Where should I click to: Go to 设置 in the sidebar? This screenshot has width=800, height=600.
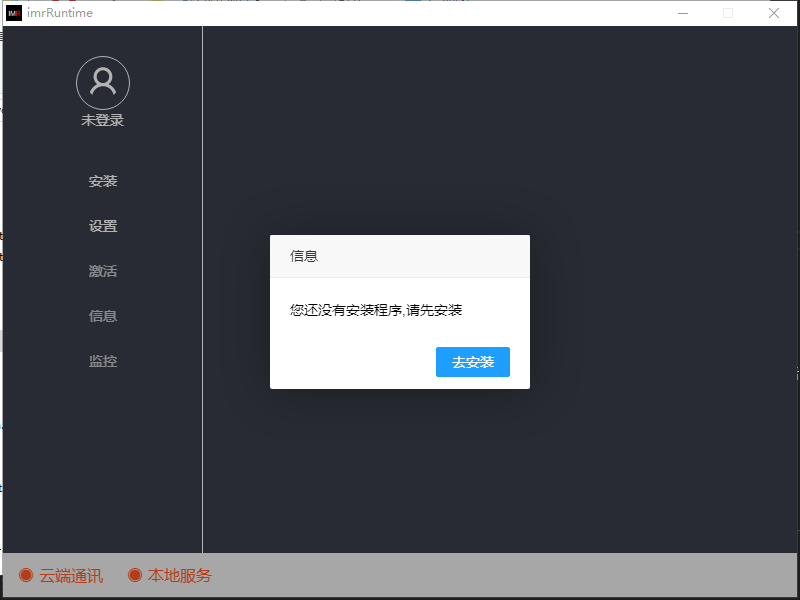[x=103, y=226]
